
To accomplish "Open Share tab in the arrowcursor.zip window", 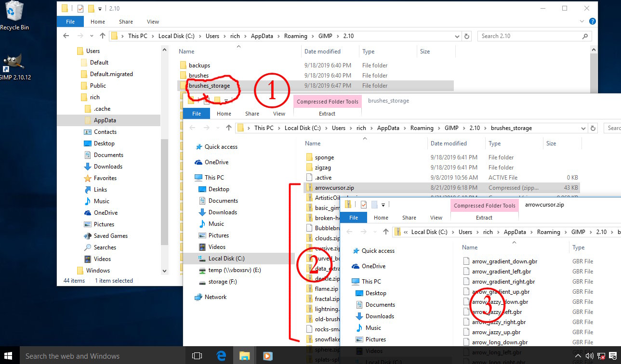I will click(409, 218).
